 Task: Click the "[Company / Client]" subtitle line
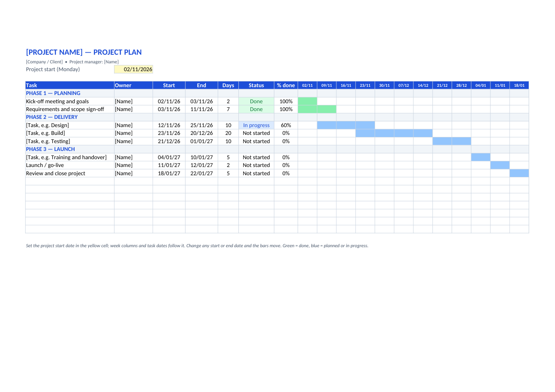[x=72, y=62]
